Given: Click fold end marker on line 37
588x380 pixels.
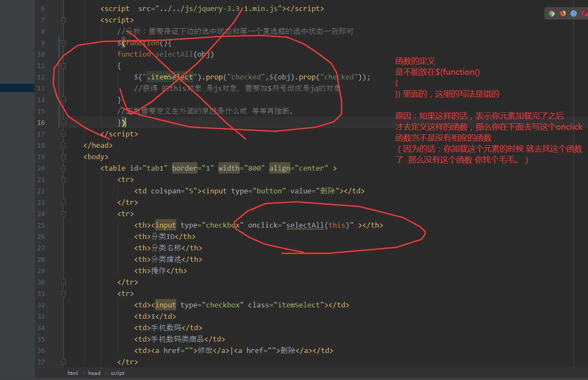Looking at the screenshot, I should pyautogui.click(x=63, y=362).
